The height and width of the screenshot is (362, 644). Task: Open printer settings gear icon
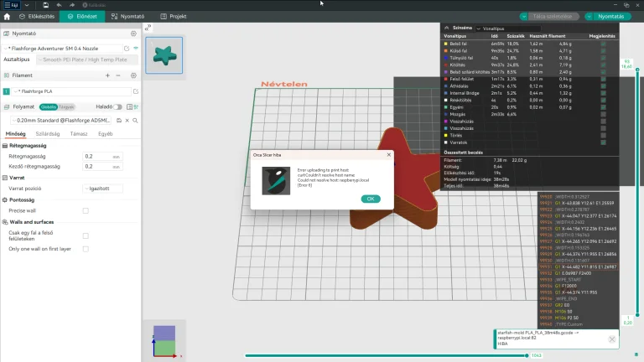coord(133,34)
